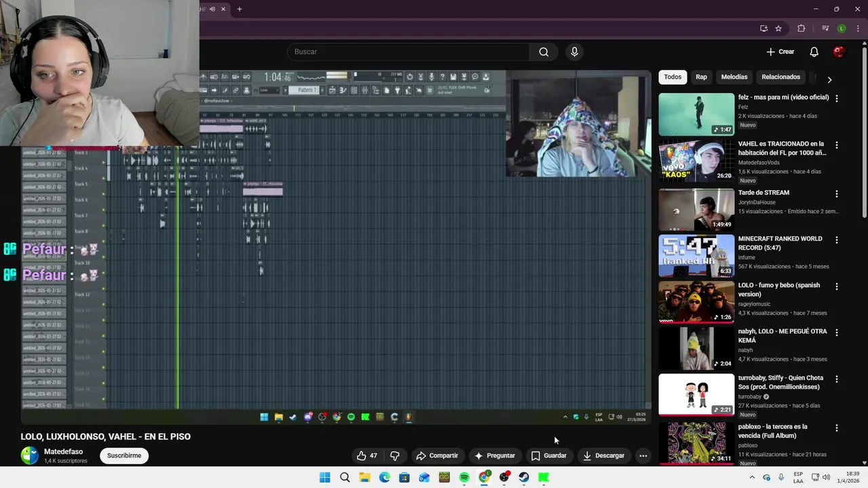Image resolution: width=868 pixels, height=488 pixels.
Task: Switch to Chrome in the taskbar
Action: 484,478
